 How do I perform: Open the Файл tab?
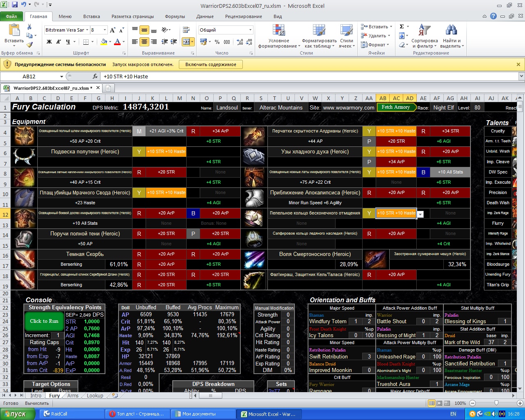(x=12, y=16)
